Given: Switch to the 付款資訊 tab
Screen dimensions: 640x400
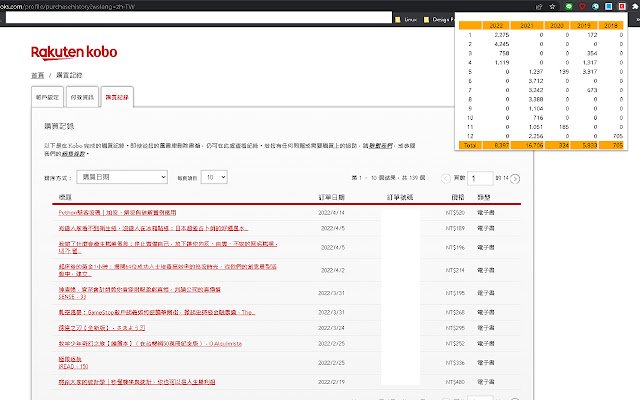Looking at the screenshot, I should [x=82, y=97].
